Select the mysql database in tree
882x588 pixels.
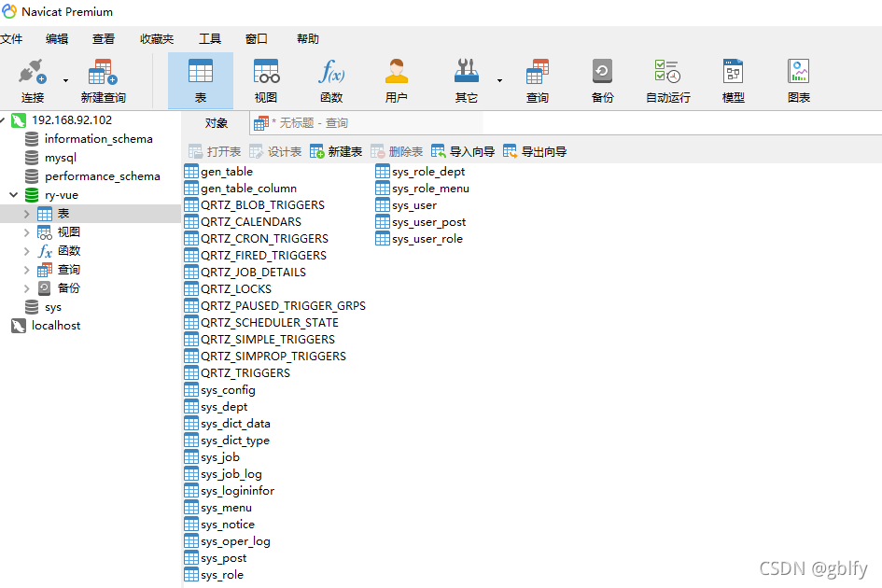coord(60,158)
